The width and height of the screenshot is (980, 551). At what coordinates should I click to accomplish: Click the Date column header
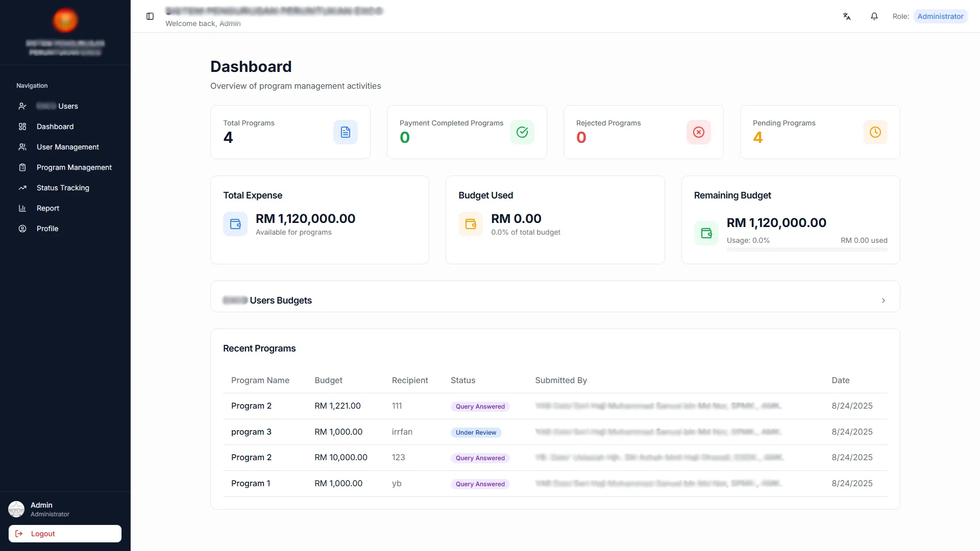point(841,380)
